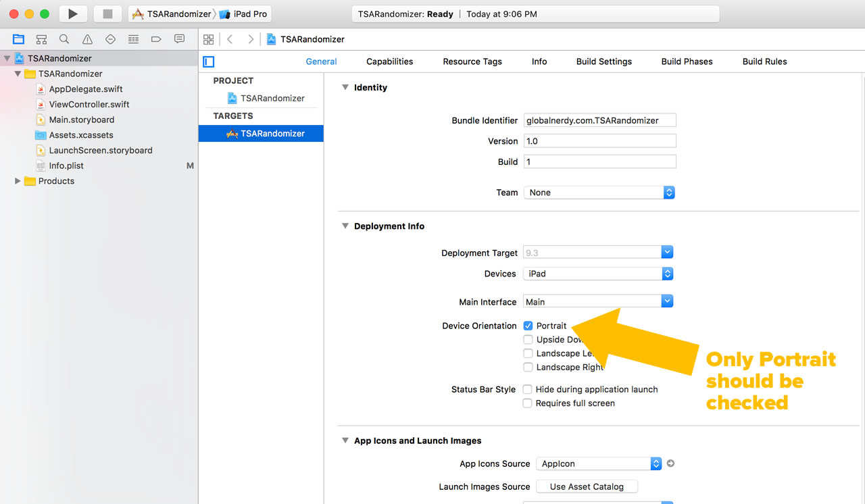Click TSARandomizer in the jump bar
Image resolution: width=865 pixels, height=504 pixels.
click(305, 39)
